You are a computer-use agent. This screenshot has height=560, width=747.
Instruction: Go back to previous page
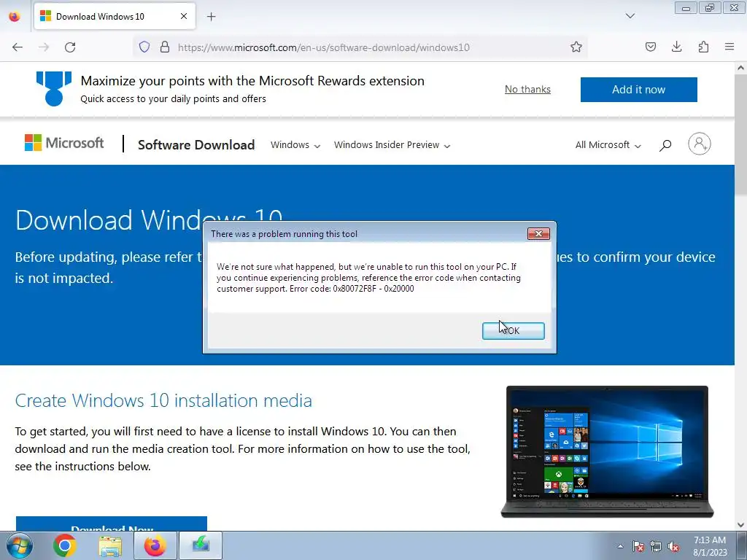pyautogui.click(x=18, y=47)
